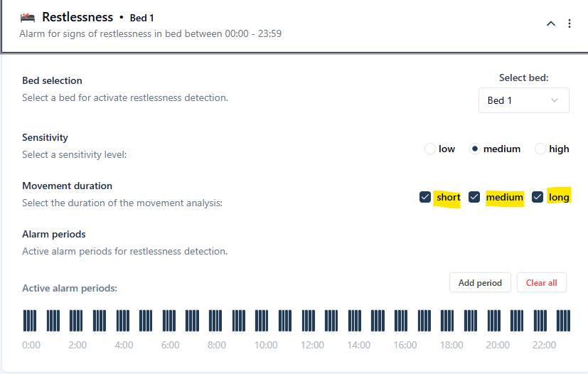Click the bed icon beside Restlessness

tap(28, 17)
